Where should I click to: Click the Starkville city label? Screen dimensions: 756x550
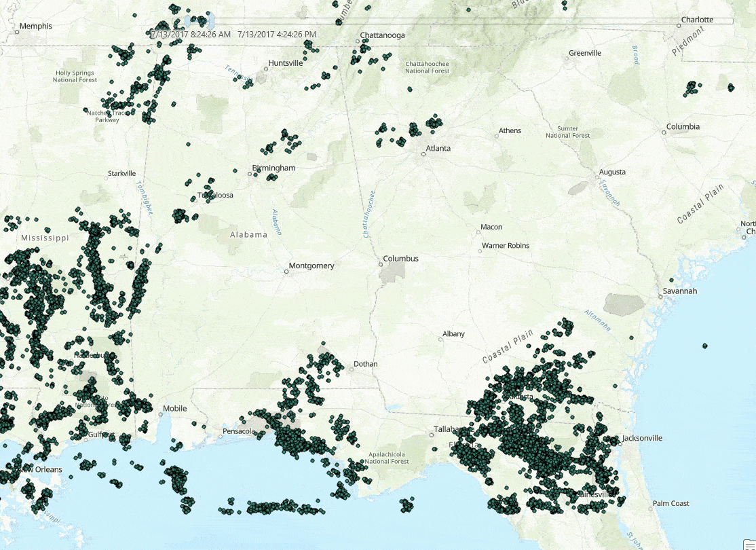(121, 173)
